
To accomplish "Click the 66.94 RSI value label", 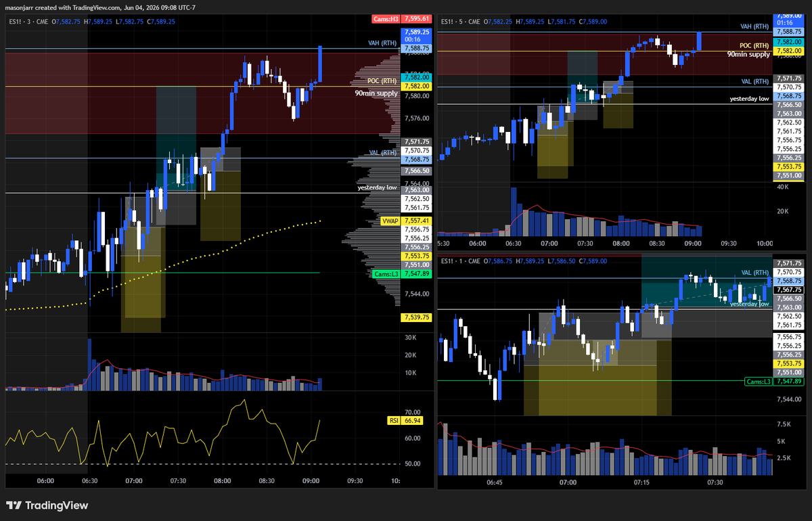I will coord(413,420).
